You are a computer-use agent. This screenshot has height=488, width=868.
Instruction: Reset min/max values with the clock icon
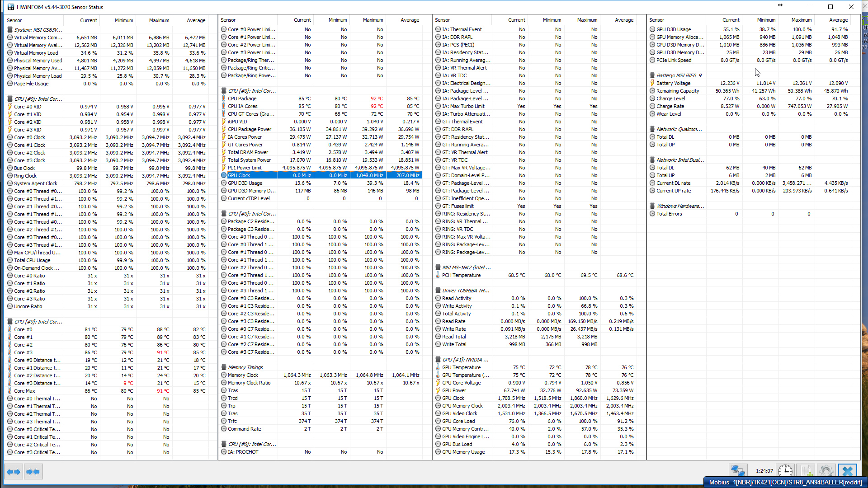(785, 471)
